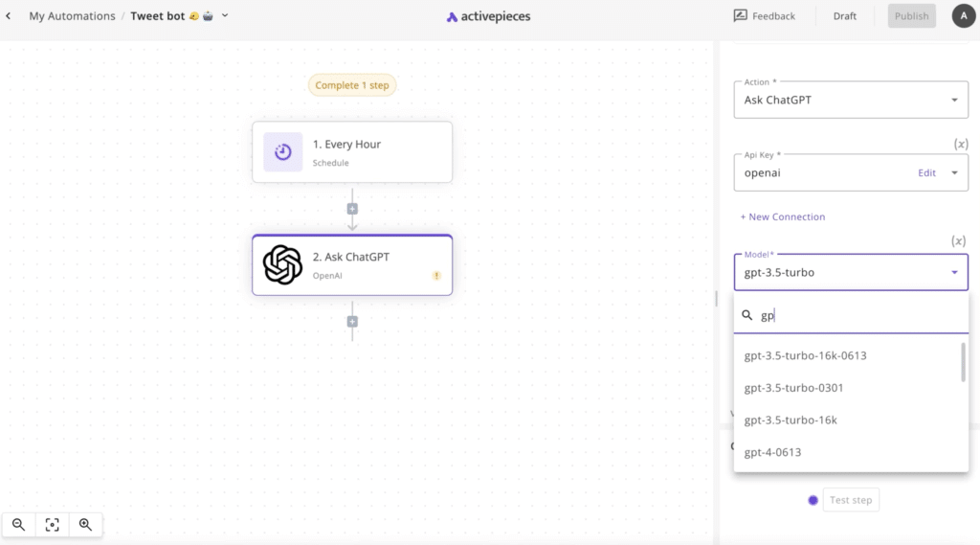Screen dimensions: 980x545
Task: Click the fit-to-view canvas icon
Action: [52, 524]
